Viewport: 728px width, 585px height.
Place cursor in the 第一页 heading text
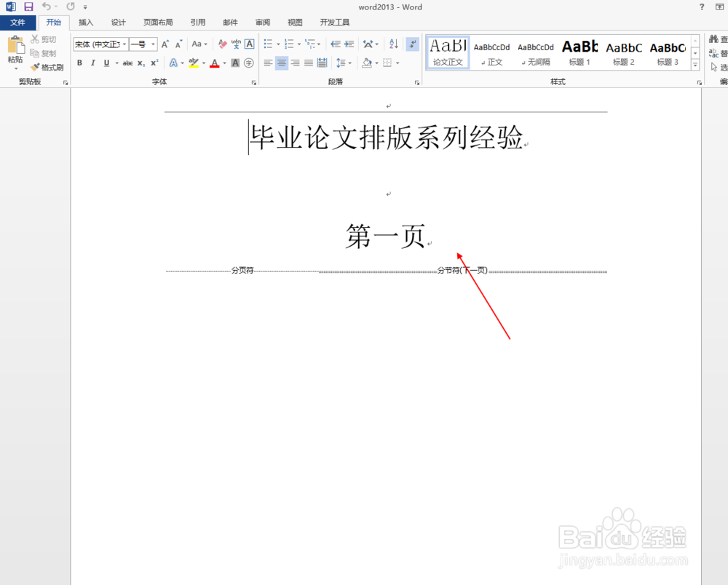(x=386, y=237)
